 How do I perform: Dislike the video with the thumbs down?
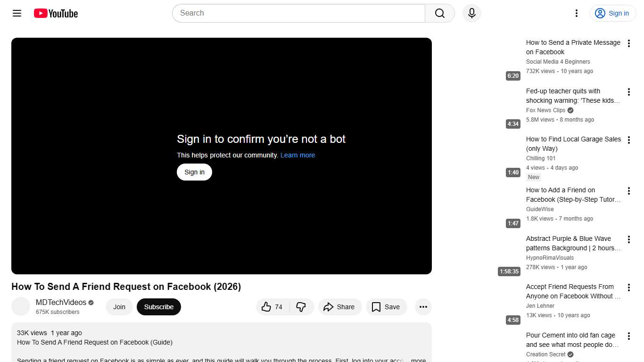(301, 307)
